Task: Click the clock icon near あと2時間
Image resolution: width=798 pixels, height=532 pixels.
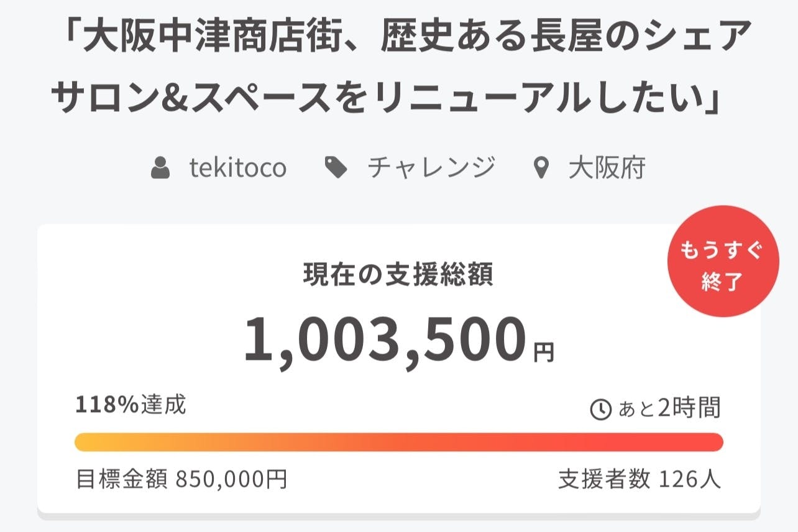Action: pyautogui.click(x=600, y=410)
